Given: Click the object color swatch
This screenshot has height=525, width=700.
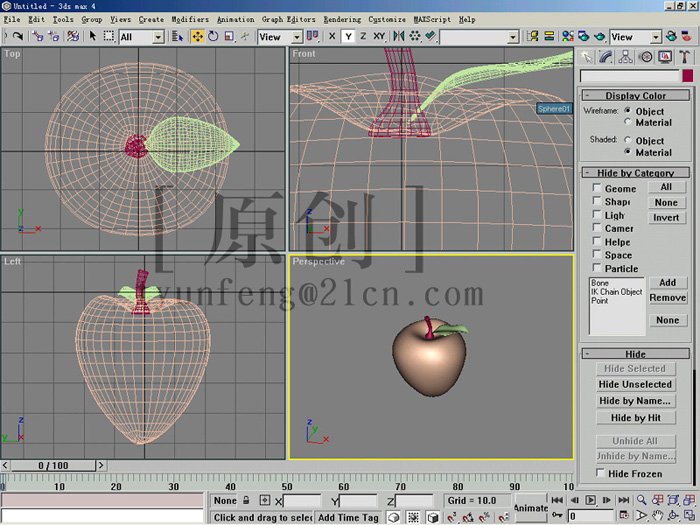Looking at the screenshot, I should pos(688,76).
